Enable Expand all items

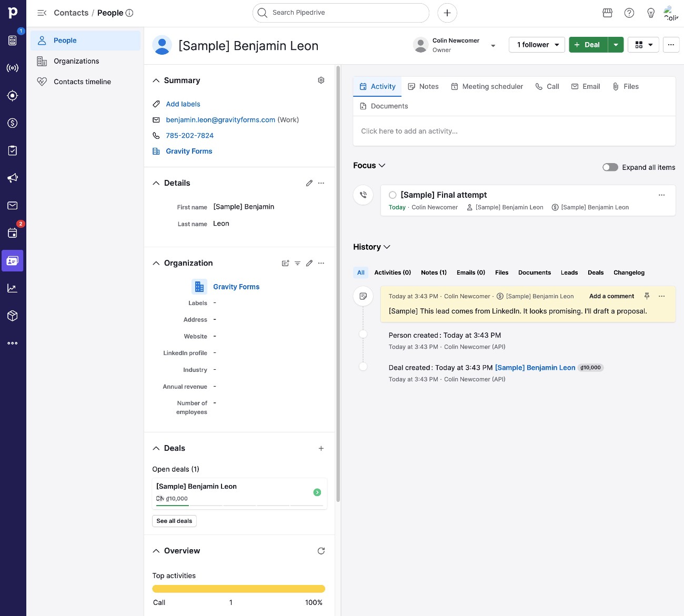pyautogui.click(x=610, y=167)
